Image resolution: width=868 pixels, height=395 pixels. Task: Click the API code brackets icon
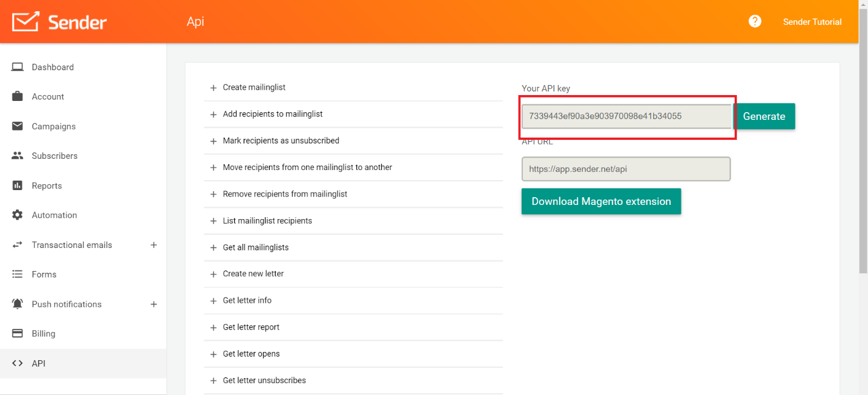pyautogui.click(x=18, y=363)
